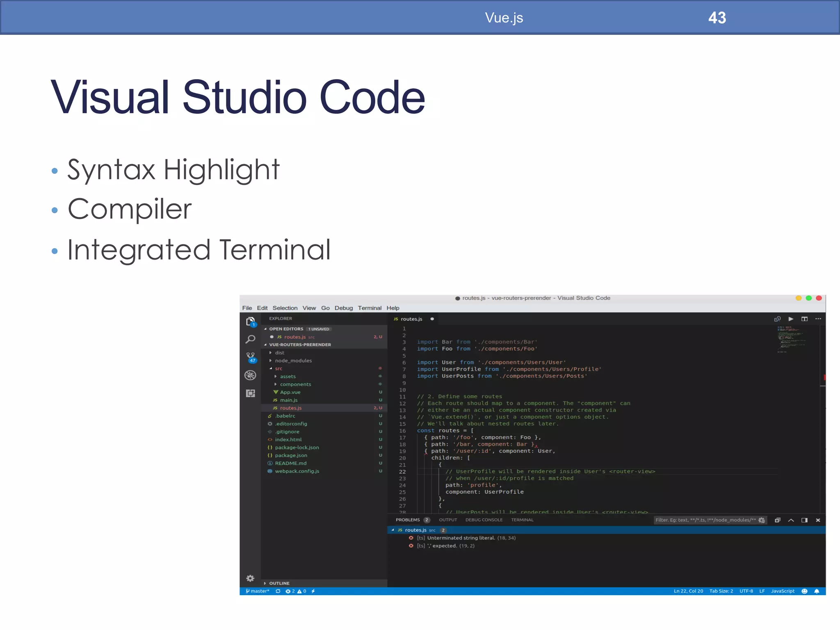Expand the node_modules folder
840x630 pixels.
[293, 361]
